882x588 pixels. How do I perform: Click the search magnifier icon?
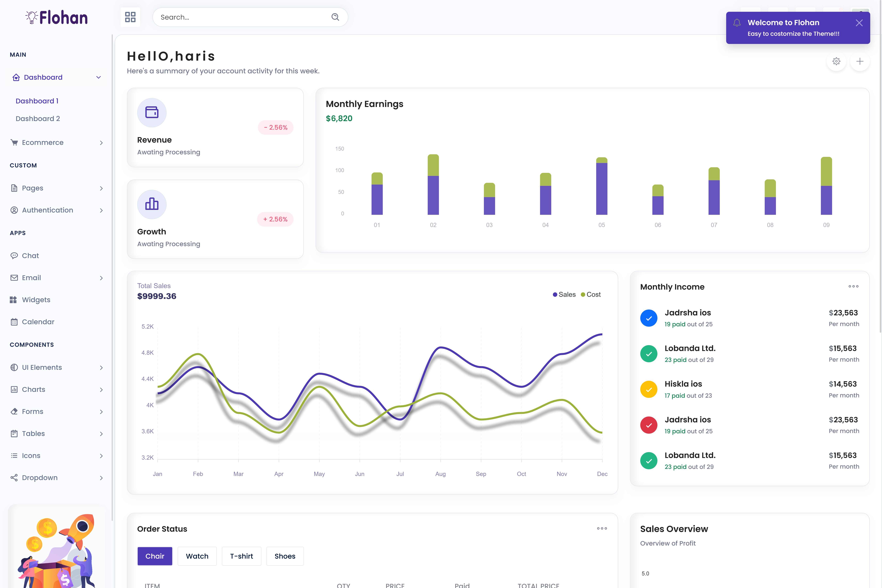pyautogui.click(x=335, y=17)
